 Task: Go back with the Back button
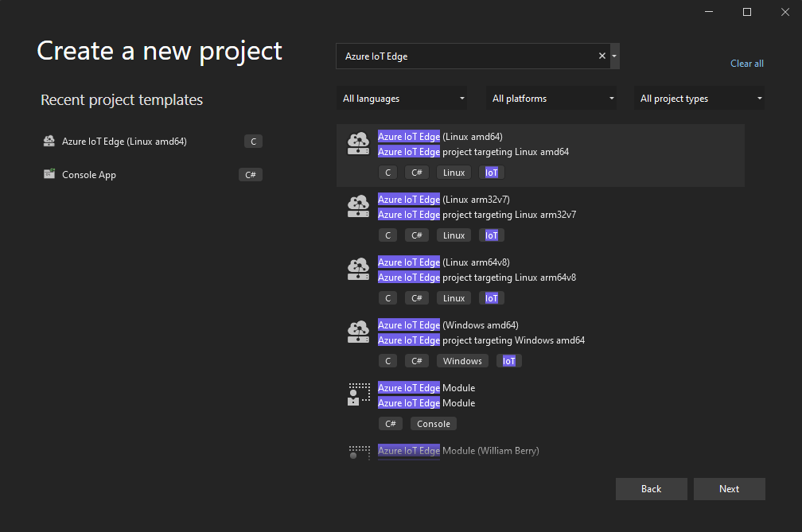[x=651, y=489]
